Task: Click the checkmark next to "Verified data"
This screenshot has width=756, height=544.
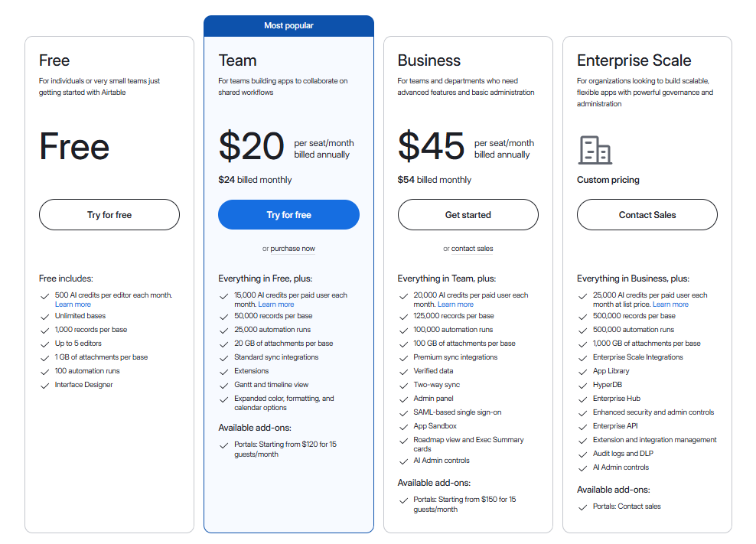Action: [x=403, y=370]
